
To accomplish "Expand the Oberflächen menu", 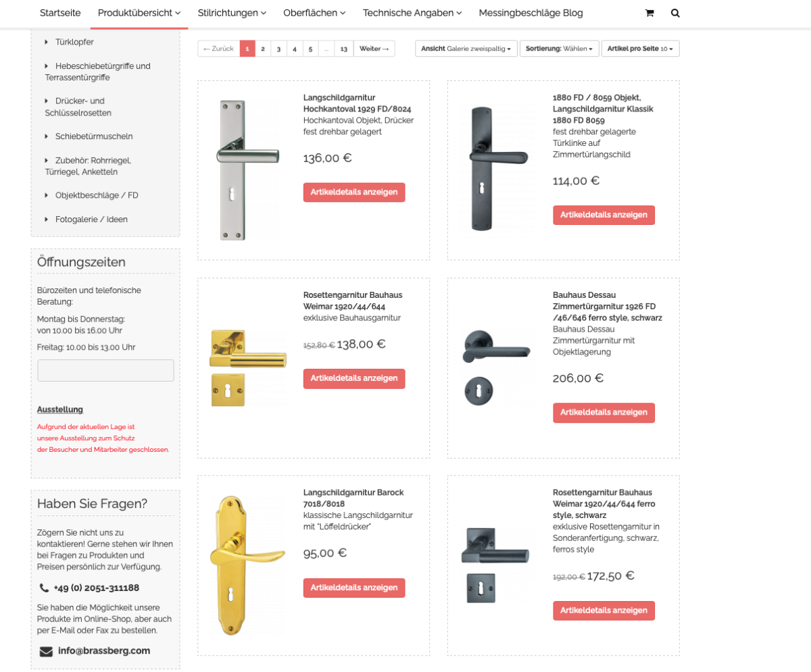I will 314,13.
